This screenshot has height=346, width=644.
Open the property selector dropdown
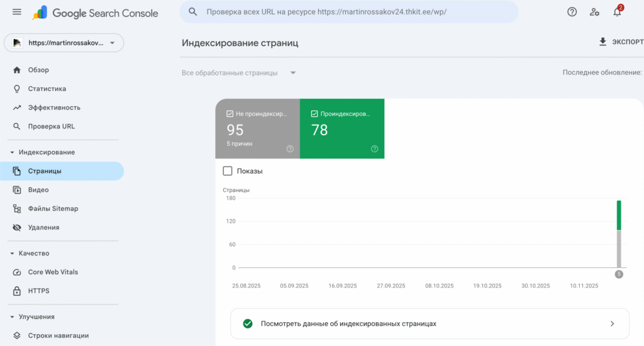[64, 43]
